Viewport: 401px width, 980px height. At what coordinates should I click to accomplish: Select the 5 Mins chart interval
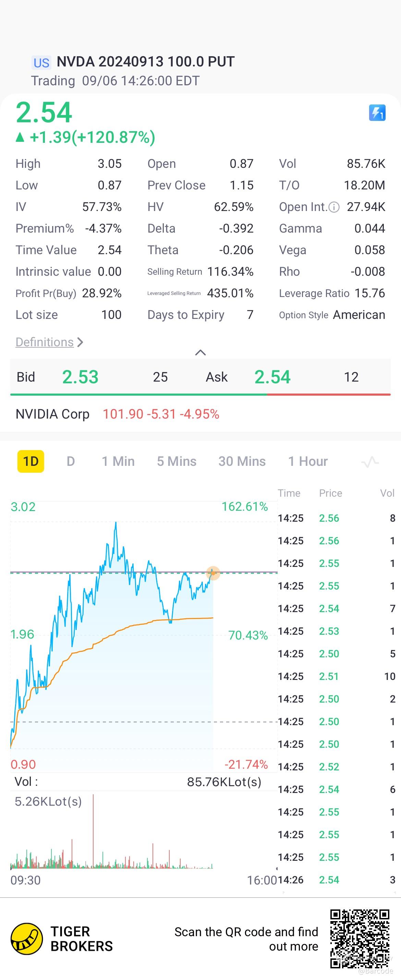tap(177, 461)
